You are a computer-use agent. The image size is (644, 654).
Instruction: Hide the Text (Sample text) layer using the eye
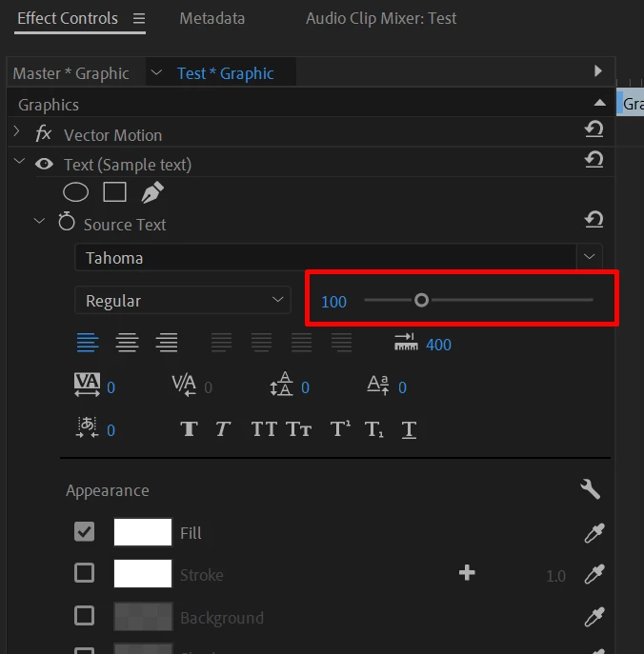click(x=44, y=164)
